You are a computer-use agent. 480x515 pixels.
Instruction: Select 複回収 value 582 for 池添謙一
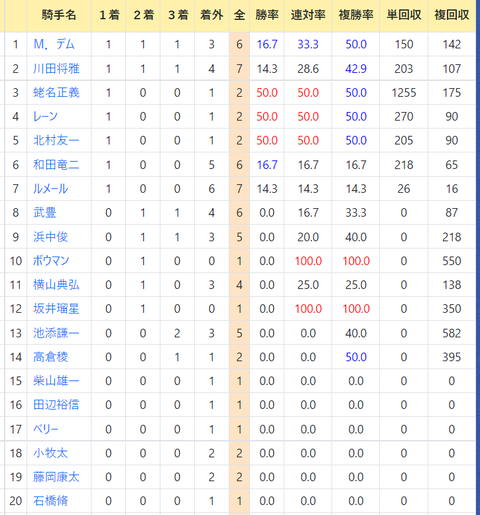click(452, 333)
